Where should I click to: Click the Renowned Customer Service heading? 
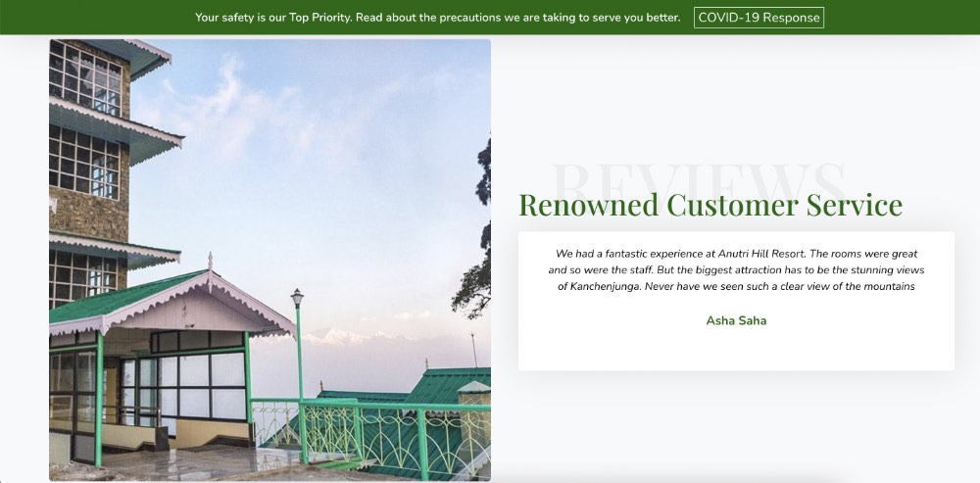[710, 205]
